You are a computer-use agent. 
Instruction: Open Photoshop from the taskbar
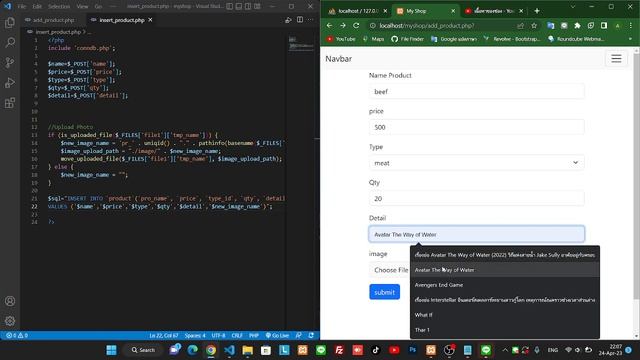pyautogui.click(x=412, y=350)
